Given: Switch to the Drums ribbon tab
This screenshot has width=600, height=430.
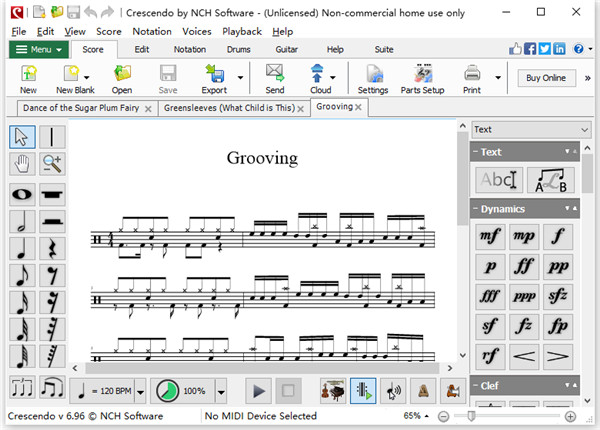Looking at the screenshot, I should [238, 50].
